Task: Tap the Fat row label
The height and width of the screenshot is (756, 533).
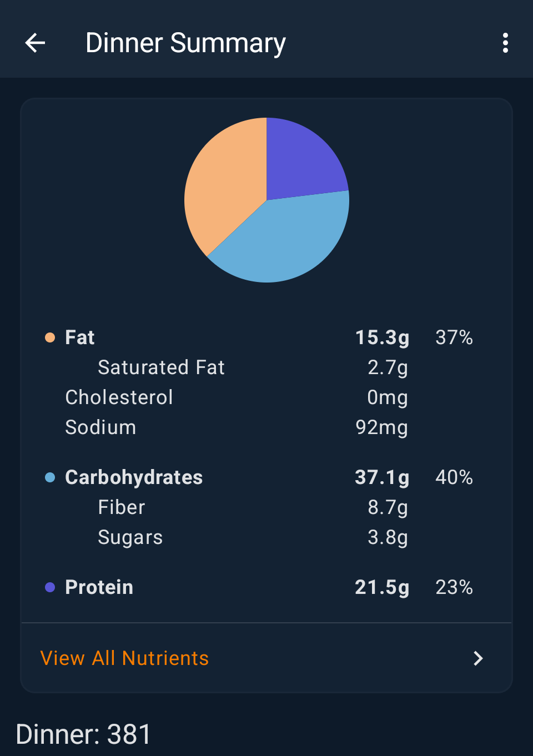Action: point(80,337)
